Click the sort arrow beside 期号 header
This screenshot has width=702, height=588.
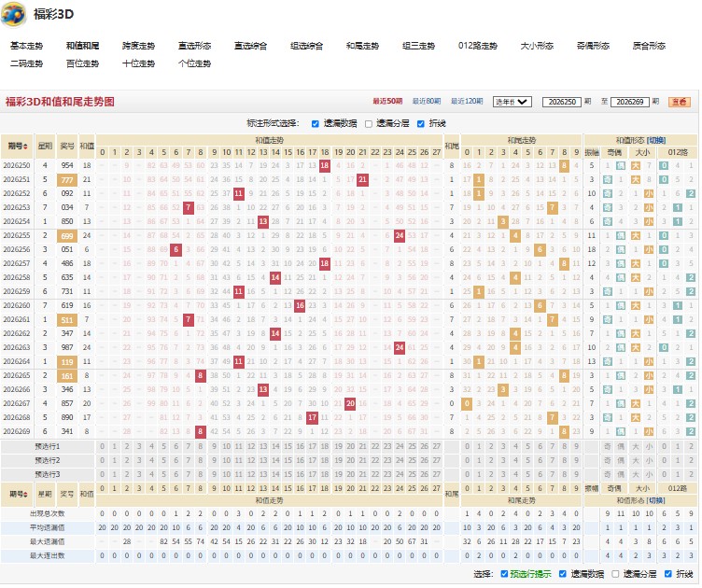[25, 147]
